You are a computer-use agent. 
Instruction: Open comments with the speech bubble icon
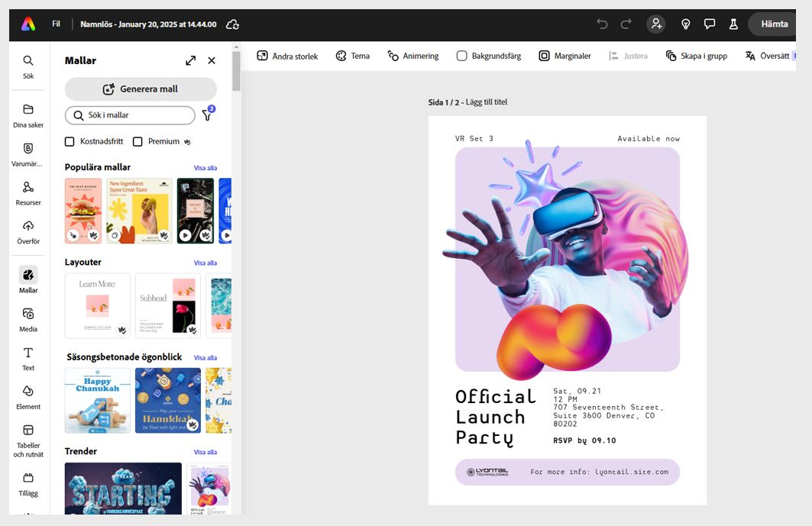click(710, 24)
